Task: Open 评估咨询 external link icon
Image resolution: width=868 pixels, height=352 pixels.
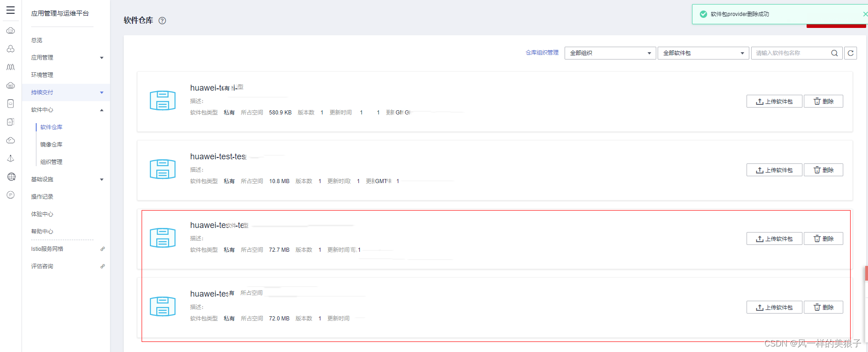Action: coord(103,266)
